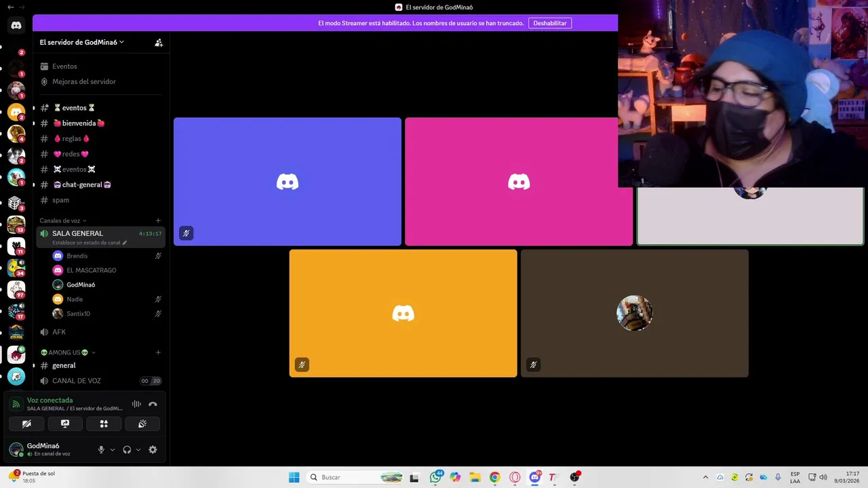Share your screen button
The height and width of the screenshot is (488, 868).
click(x=65, y=424)
